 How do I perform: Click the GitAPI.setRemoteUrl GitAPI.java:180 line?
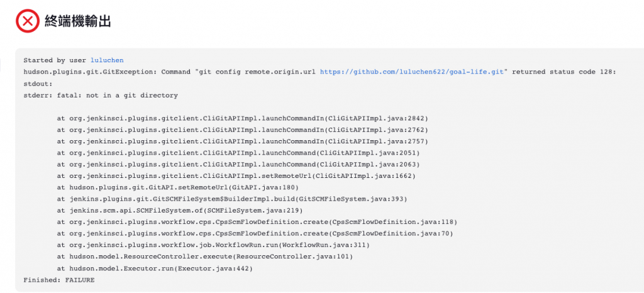[x=177, y=187]
